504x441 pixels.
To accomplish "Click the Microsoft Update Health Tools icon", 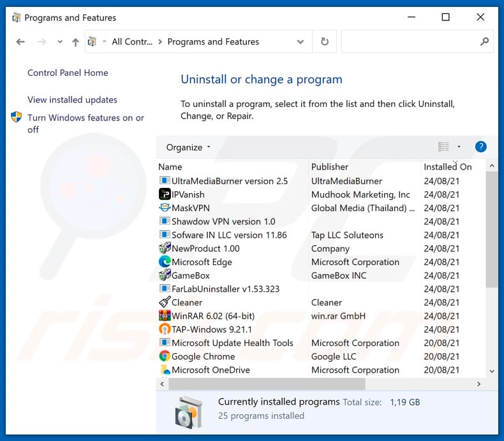I will (x=165, y=342).
